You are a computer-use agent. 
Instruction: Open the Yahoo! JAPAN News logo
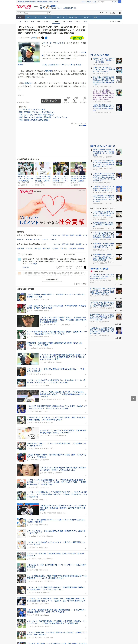tap(27, 7)
